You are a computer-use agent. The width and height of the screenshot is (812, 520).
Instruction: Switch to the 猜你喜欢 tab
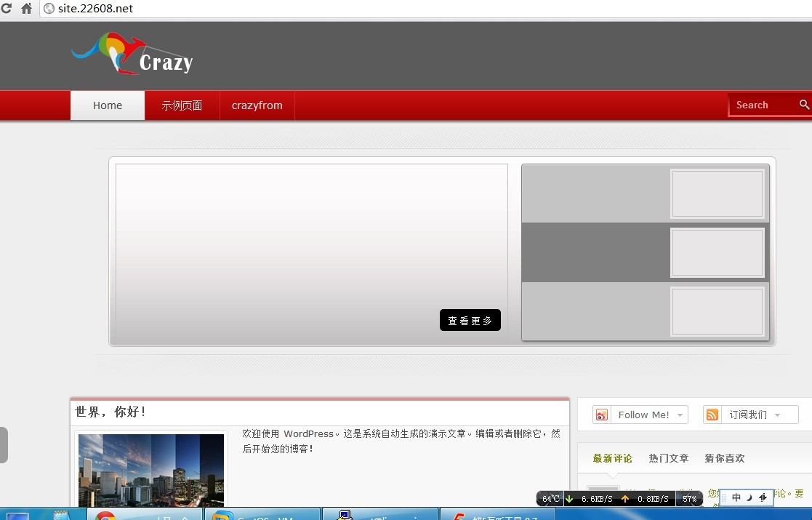(x=724, y=458)
